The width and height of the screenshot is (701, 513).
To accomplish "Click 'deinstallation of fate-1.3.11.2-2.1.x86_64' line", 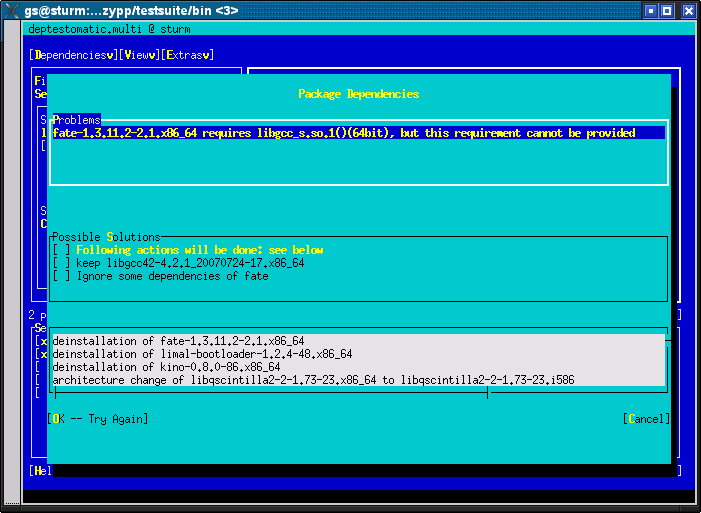I will [x=359, y=341].
